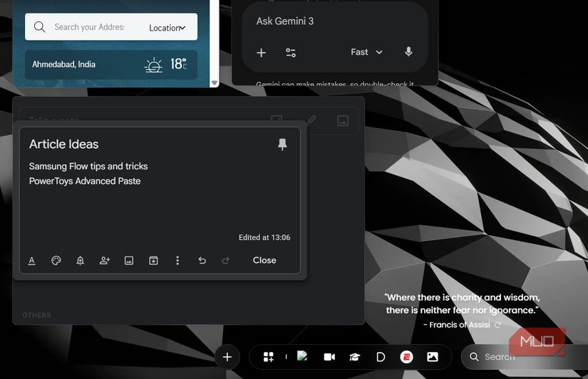
Task: Open the graduation cap shortcut in dock
Action: (x=355, y=357)
